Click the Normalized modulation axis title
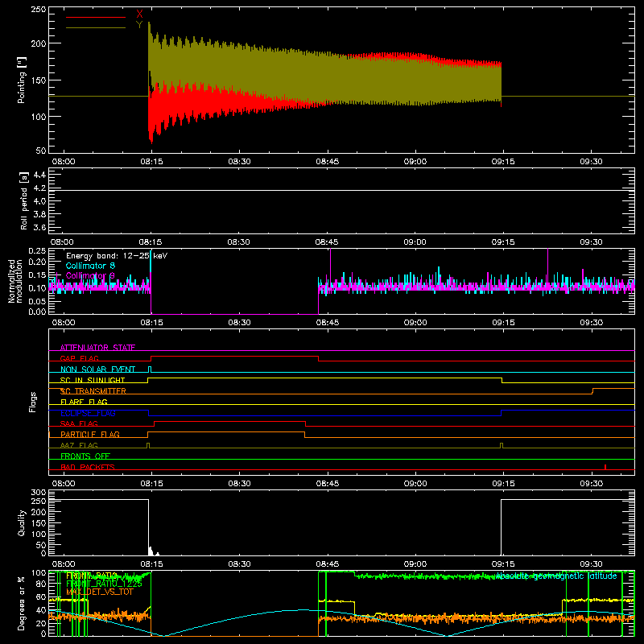 [15, 281]
